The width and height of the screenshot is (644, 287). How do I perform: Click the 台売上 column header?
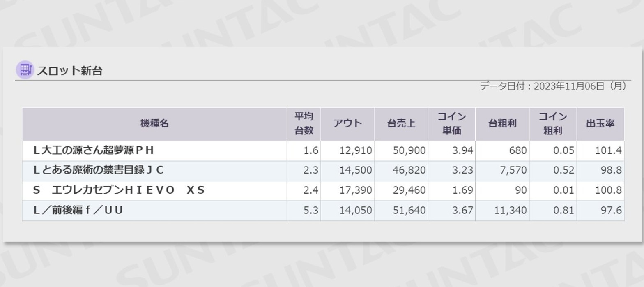pyautogui.click(x=401, y=124)
